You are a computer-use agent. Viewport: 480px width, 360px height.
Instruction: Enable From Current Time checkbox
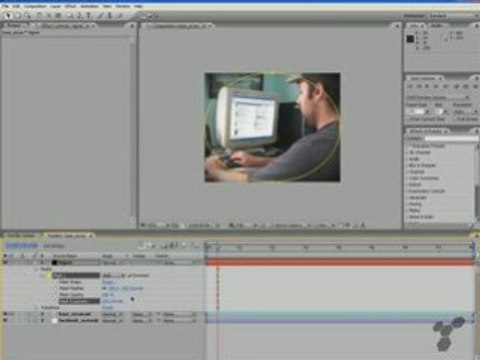coord(408,119)
